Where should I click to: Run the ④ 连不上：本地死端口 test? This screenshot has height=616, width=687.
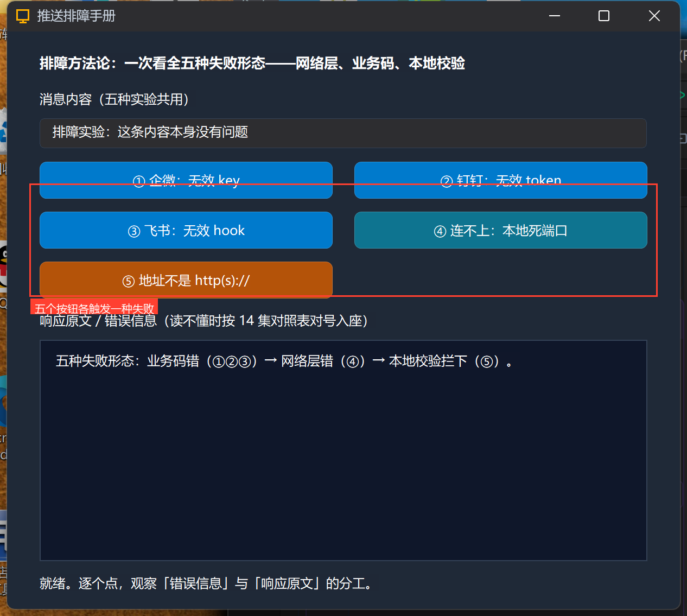pyautogui.click(x=500, y=230)
